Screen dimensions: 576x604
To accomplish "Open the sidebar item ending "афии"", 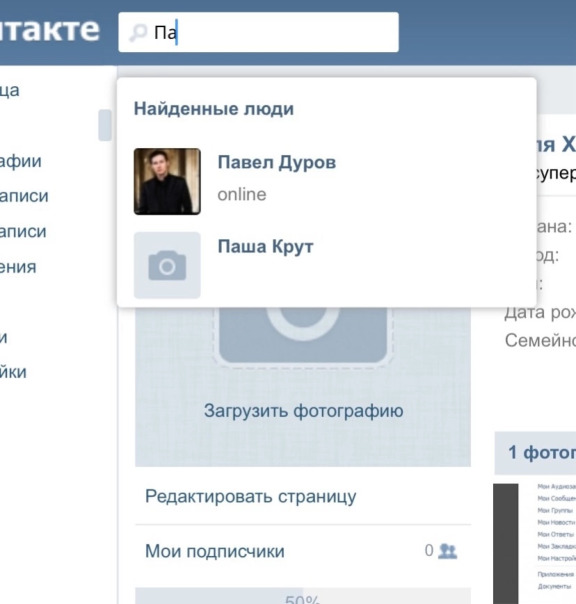I will point(21,161).
